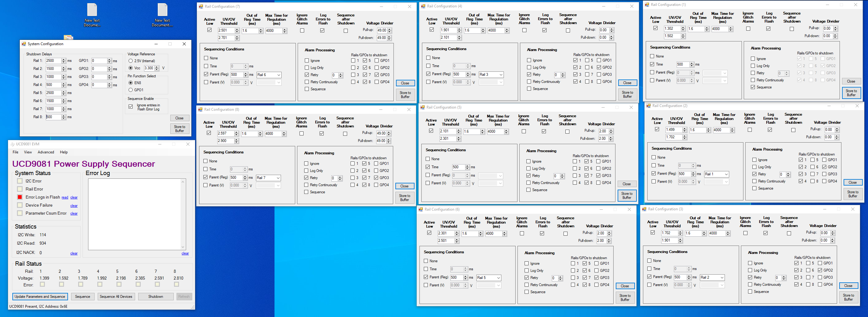Click the Rail Configuration (7) title icon

pos(201,6)
